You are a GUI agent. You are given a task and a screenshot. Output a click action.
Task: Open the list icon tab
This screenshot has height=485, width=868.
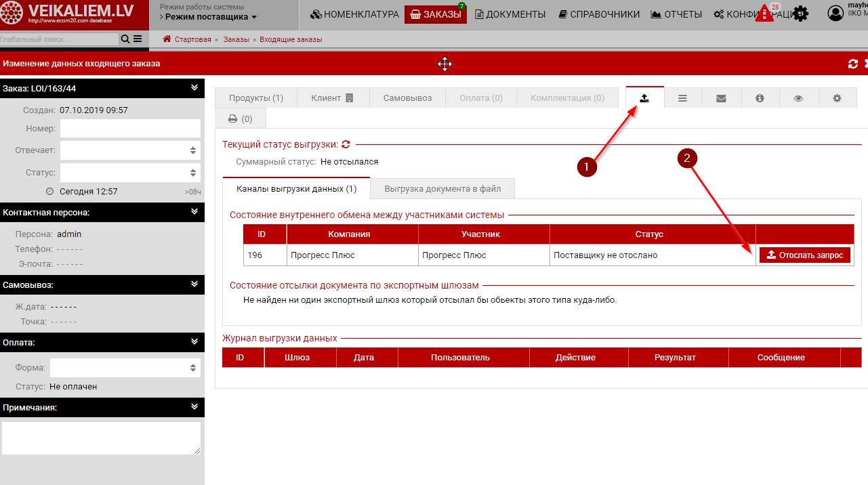[x=682, y=98]
